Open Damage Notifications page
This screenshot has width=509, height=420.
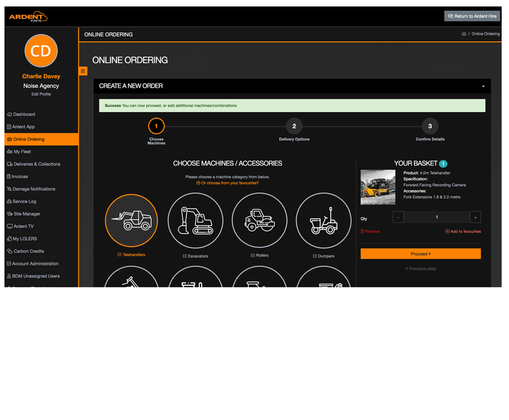[41, 189]
